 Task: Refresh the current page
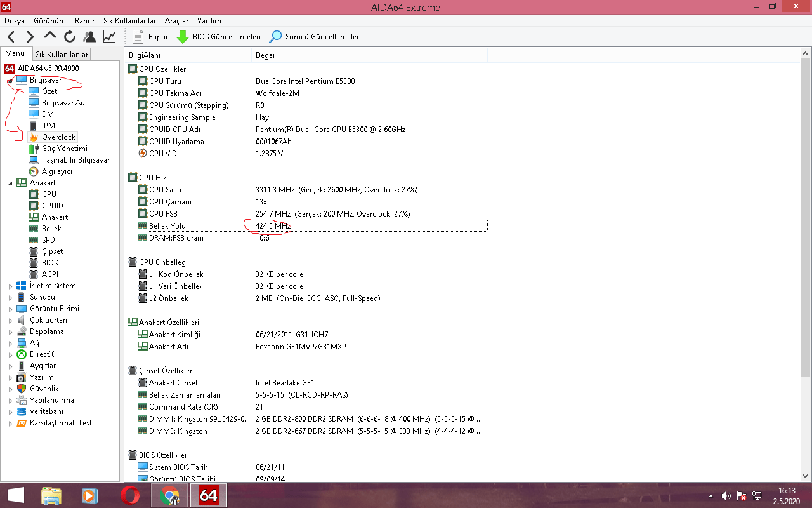(70, 37)
